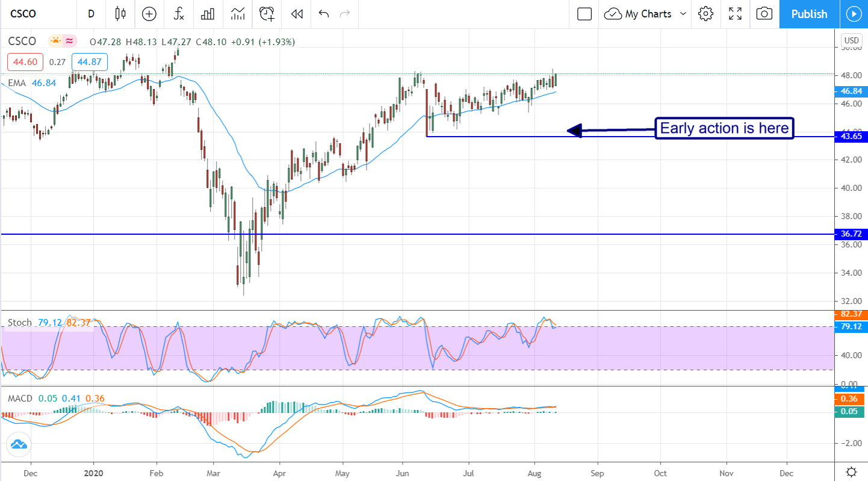Screen dimensions: 868x481
Task: Click the Nov label on time axis
Action: [x=726, y=473]
